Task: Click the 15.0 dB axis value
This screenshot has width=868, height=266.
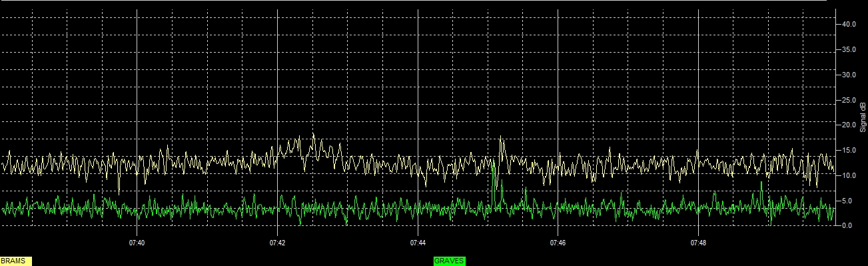Action: point(849,150)
